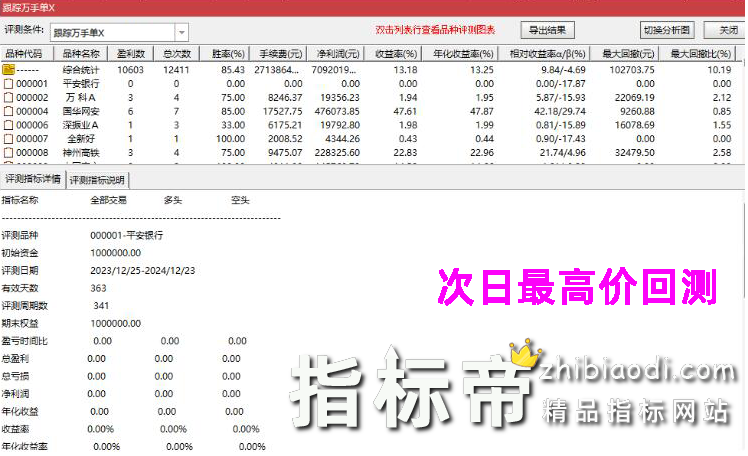Click the 2023/12/25-2024/12/23 date range

(x=143, y=270)
